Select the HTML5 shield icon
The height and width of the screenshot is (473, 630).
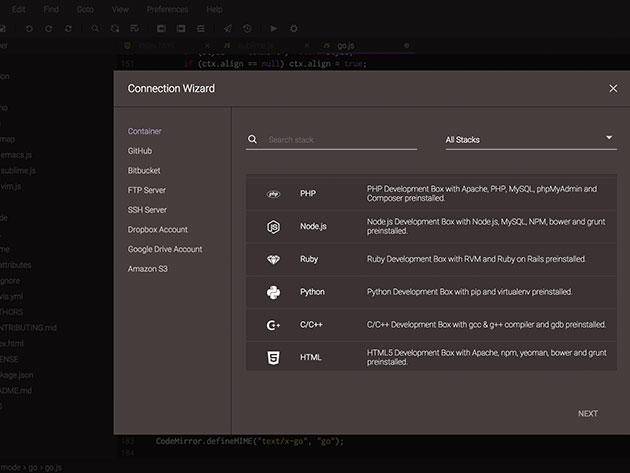click(x=273, y=358)
